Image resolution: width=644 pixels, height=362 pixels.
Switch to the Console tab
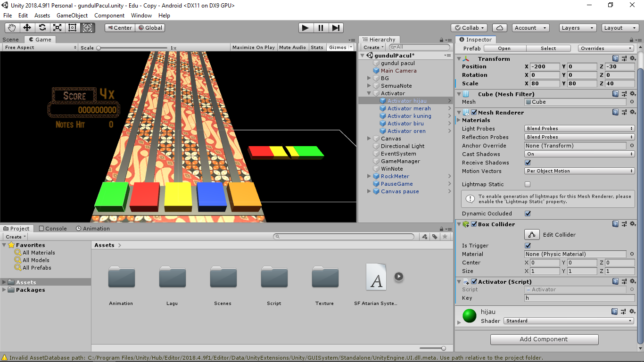(52, 229)
